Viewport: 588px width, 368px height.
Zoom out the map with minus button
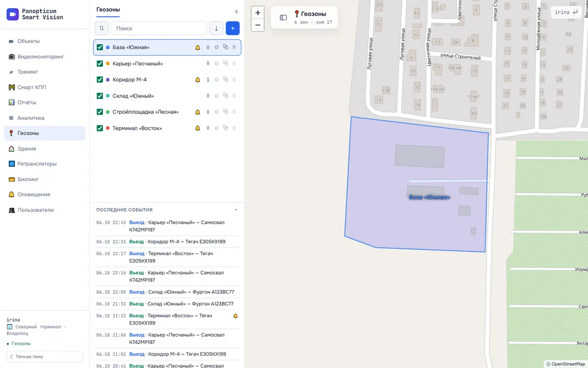tap(258, 25)
